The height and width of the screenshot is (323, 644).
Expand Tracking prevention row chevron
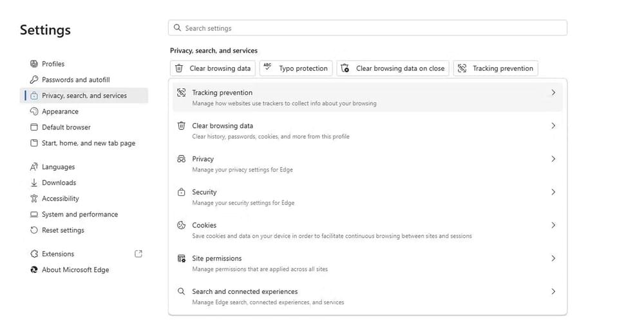click(x=553, y=92)
